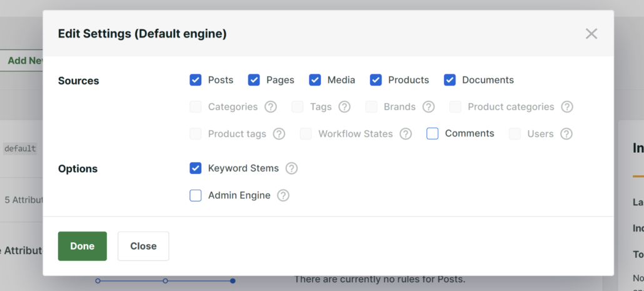The height and width of the screenshot is (291, 644).
Task: Click the 'default' engine code label
Action: (20, 148)
